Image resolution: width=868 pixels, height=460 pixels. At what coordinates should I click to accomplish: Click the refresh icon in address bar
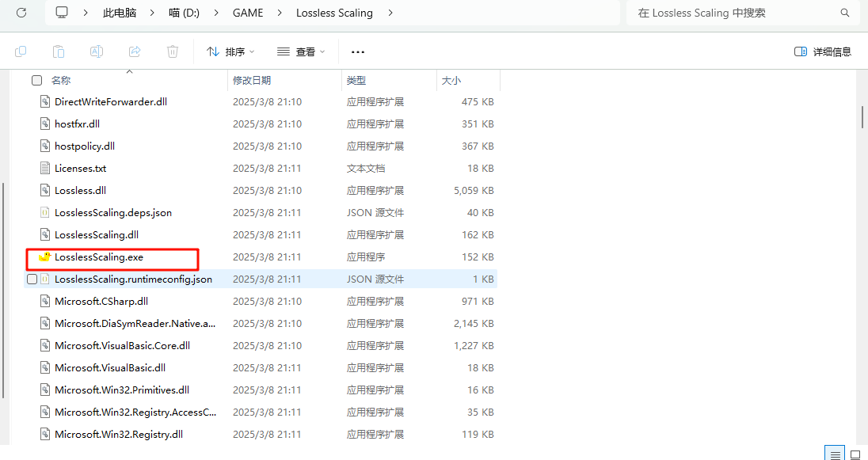pos(21,13)
